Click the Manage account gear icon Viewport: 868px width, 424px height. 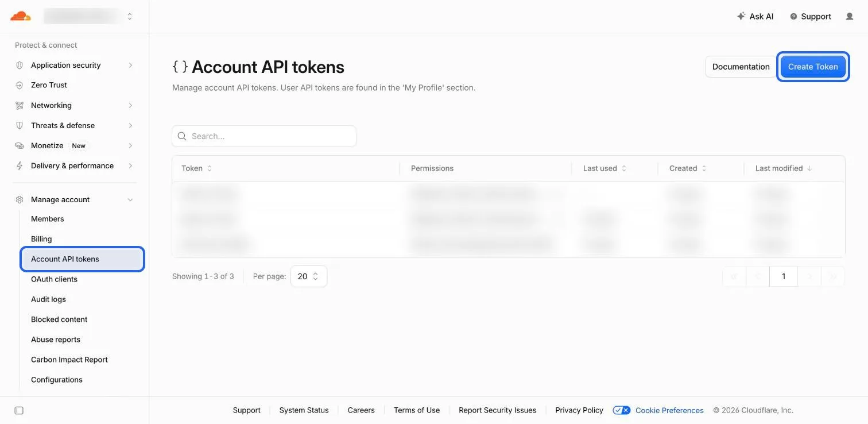click(x=20, y=200)
